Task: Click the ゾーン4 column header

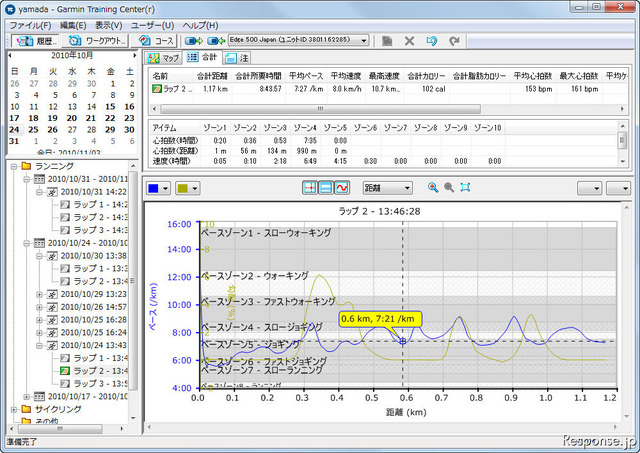Action: coord(305,128)
